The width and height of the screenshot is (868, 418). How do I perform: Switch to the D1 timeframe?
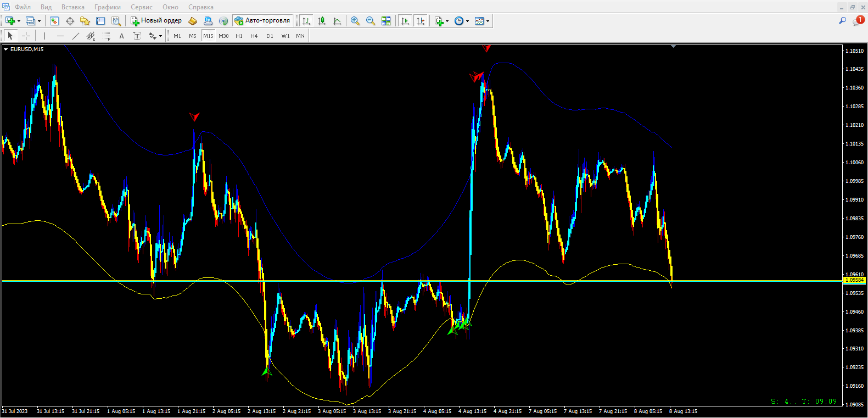(270, 36)
